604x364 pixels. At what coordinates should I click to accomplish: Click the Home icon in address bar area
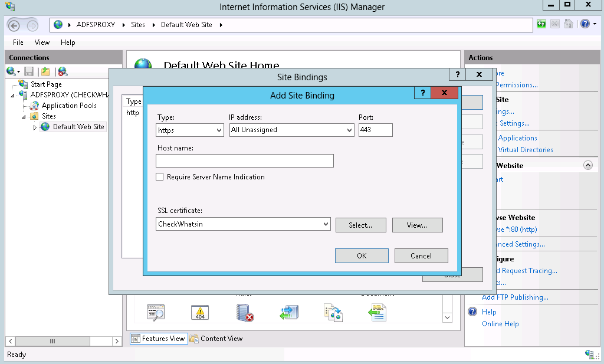pyautogui.click(x=569, y=24)
